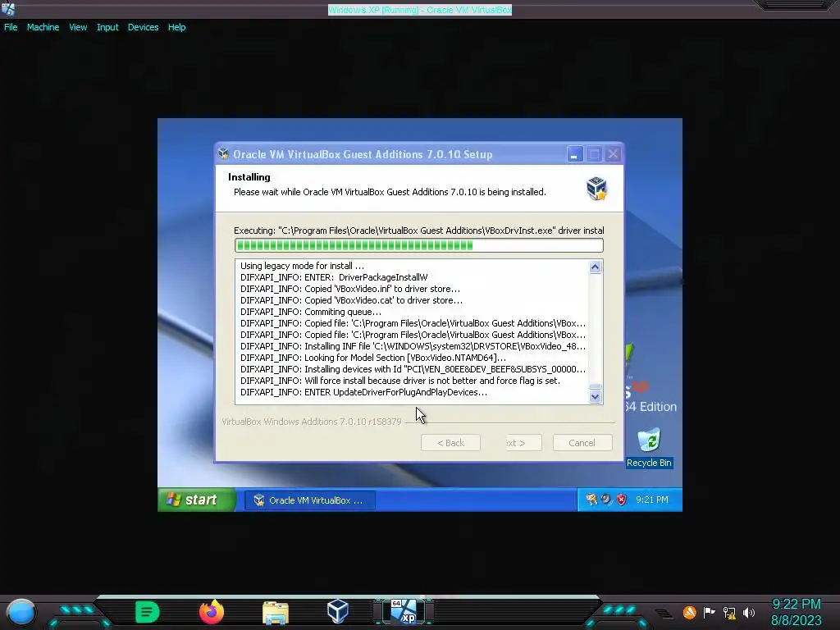The height and width of the screenshot is (630, 840).
Task: Click the Cancel button in Setup dialog
Action: coord(582,443)
